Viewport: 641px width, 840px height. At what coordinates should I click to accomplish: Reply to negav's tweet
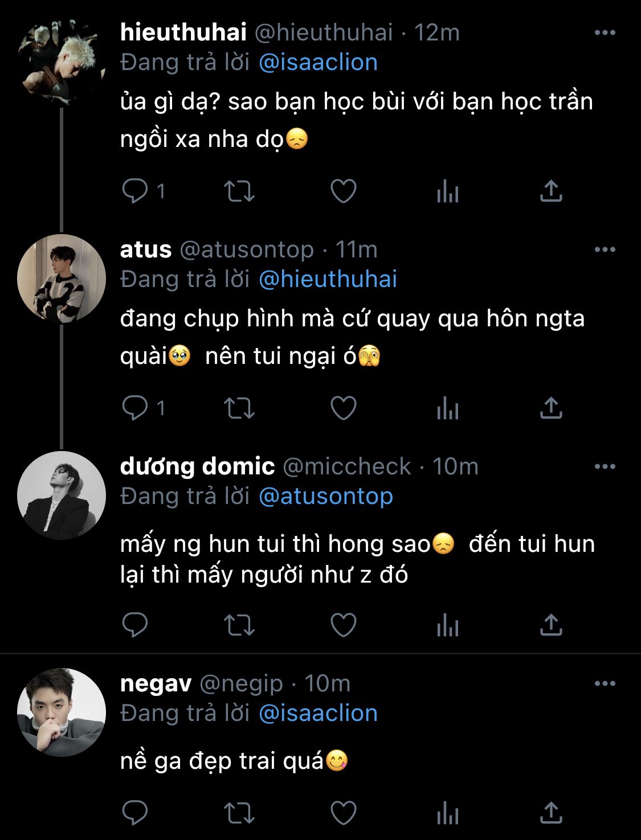click(x=136, y=813)
